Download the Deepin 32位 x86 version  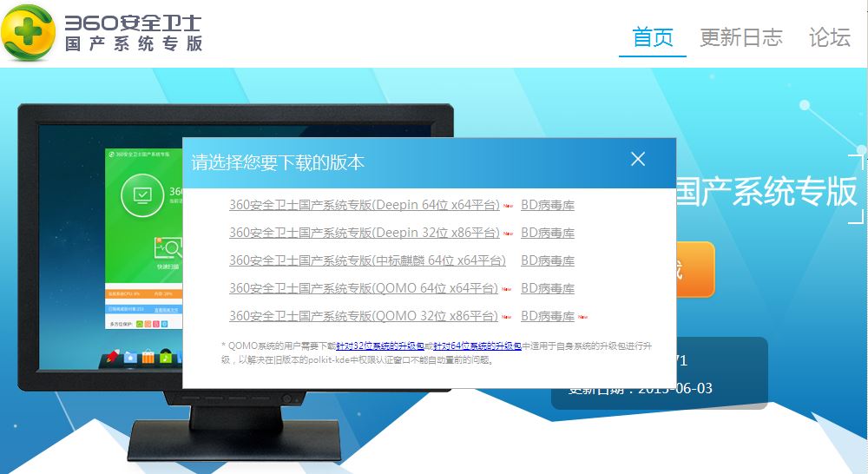364,234
